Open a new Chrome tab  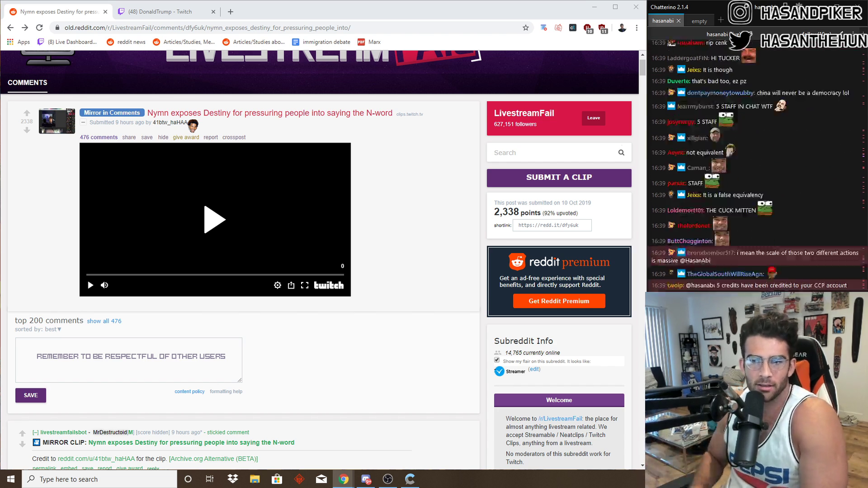point(231,11)
